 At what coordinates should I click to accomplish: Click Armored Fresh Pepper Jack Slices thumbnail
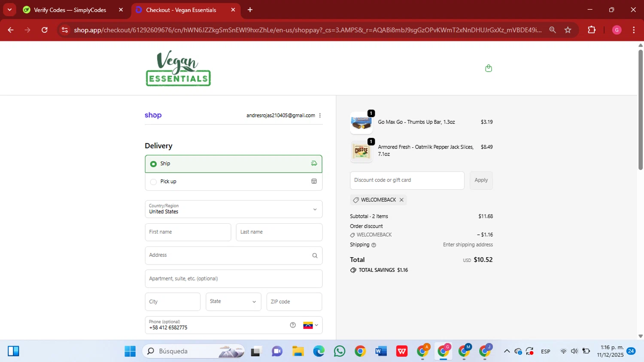point(361,151)
